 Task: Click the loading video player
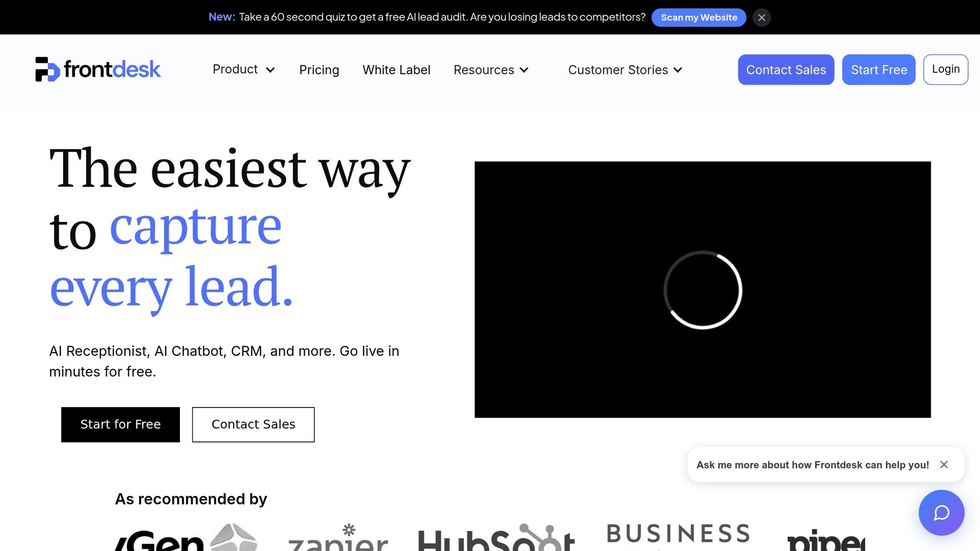[702, 289]
